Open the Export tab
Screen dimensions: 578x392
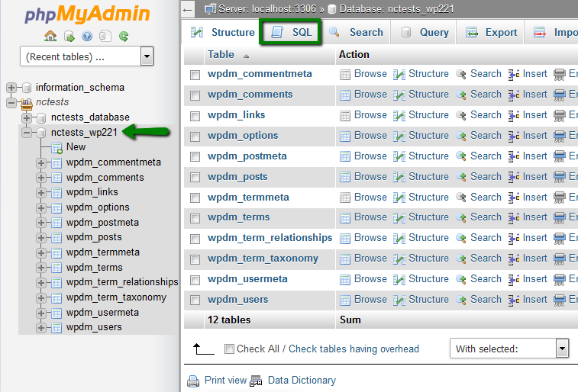(x=491, y=32)
